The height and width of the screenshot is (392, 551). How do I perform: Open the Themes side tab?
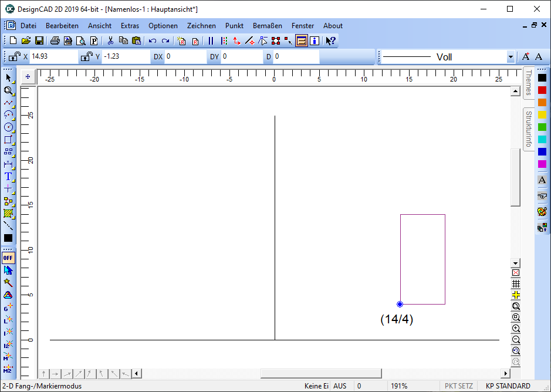click(x=529, y=83)
